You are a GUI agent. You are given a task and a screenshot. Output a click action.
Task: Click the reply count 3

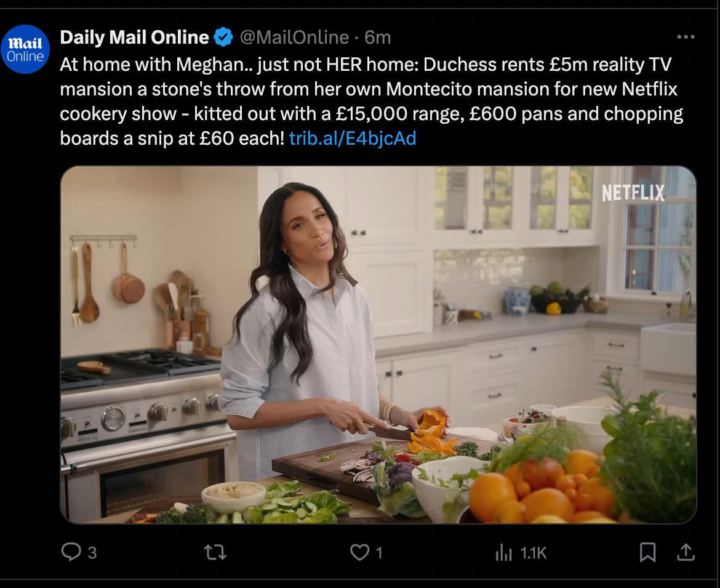[x=92, y=553]
